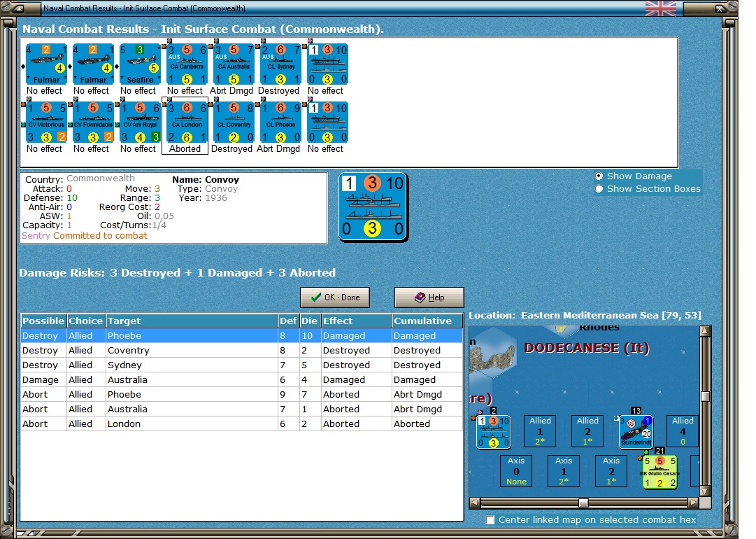Select the CV Formidable carrier counter

(93, 122)
